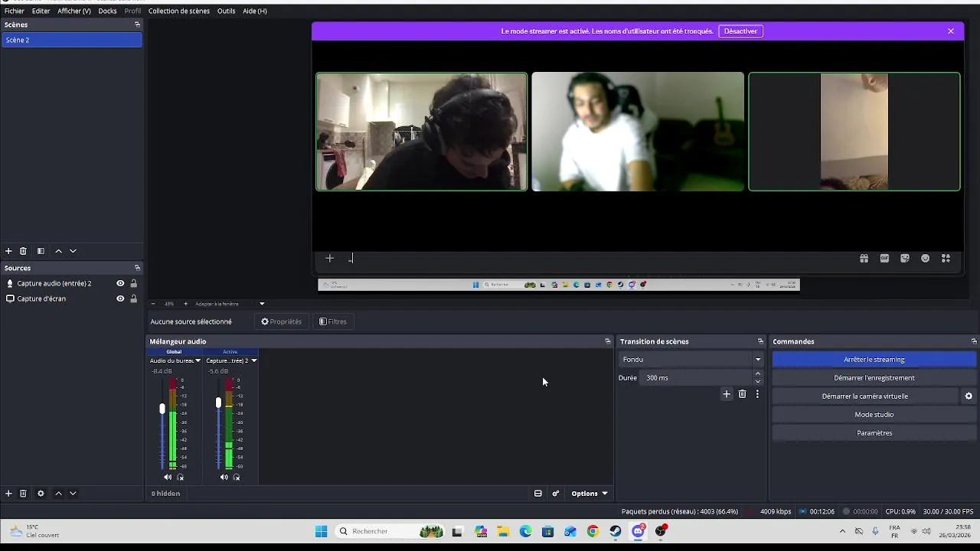Mute the Audio du bureau channel
The image size is (980, 551).
coord(168,478)
